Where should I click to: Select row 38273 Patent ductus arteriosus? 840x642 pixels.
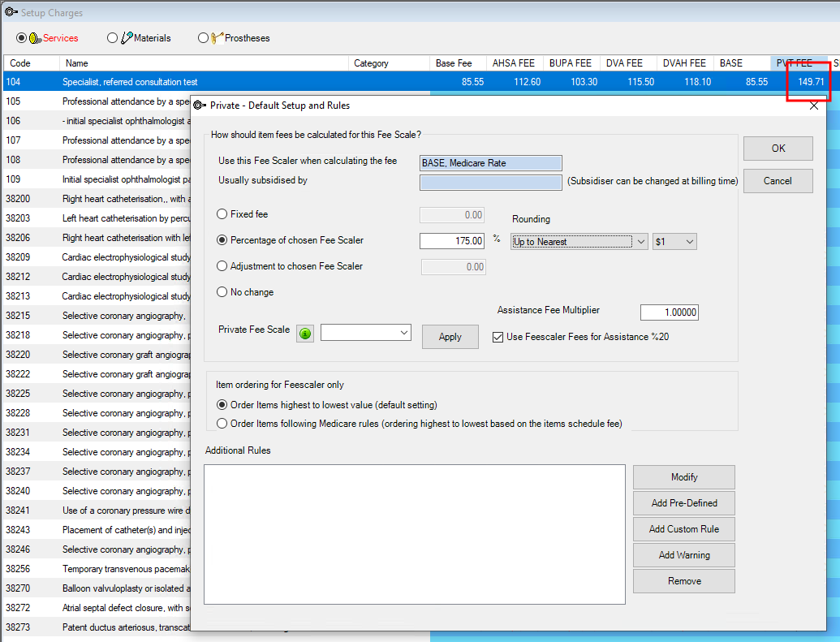coord(97,627)
